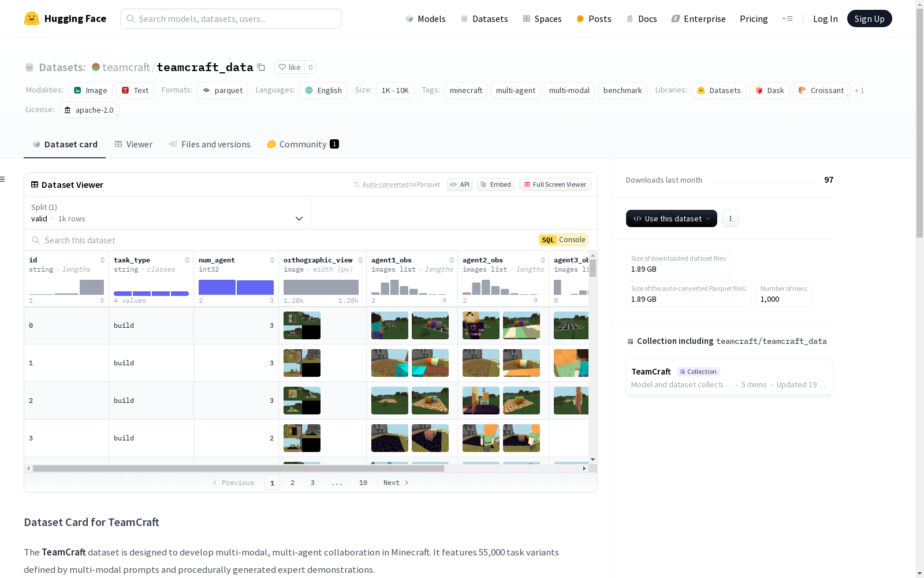Open the teamcraft organization link
Screen dimensions: 924x578
[126, 67]
